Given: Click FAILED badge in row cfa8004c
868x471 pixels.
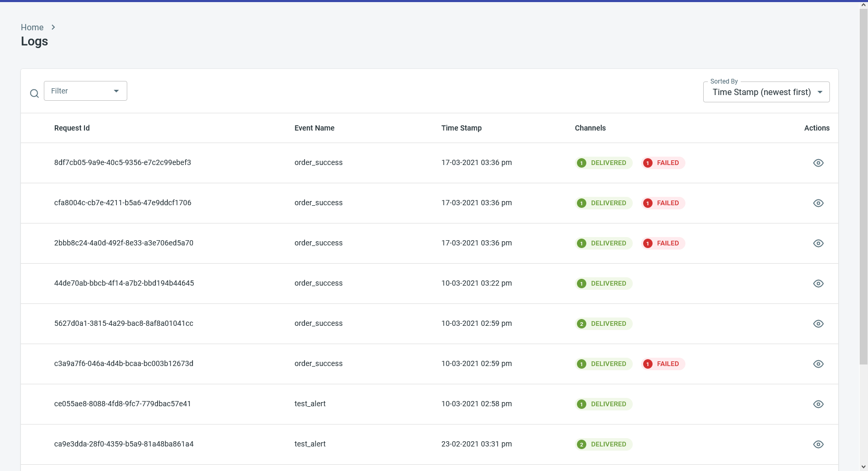Looking at the screenshot, I should click(x=663, y=203).
